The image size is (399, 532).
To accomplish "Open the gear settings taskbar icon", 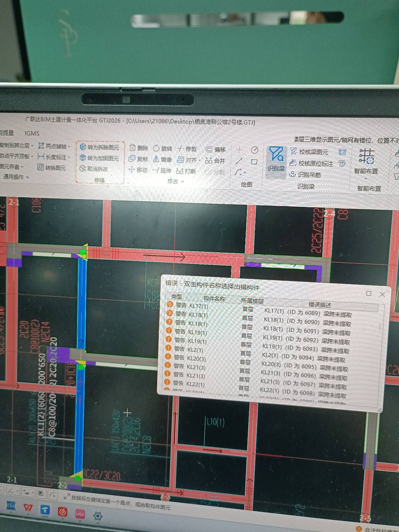I will [98, 516].
